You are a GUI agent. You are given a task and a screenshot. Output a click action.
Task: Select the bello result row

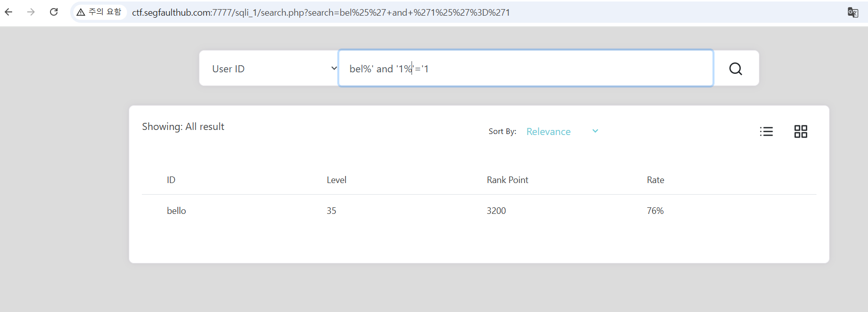tap(176, 211)
